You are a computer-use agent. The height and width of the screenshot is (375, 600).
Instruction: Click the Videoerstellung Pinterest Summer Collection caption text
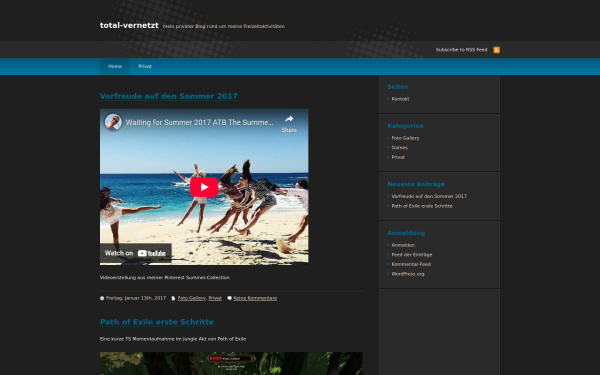click(165, 277)
